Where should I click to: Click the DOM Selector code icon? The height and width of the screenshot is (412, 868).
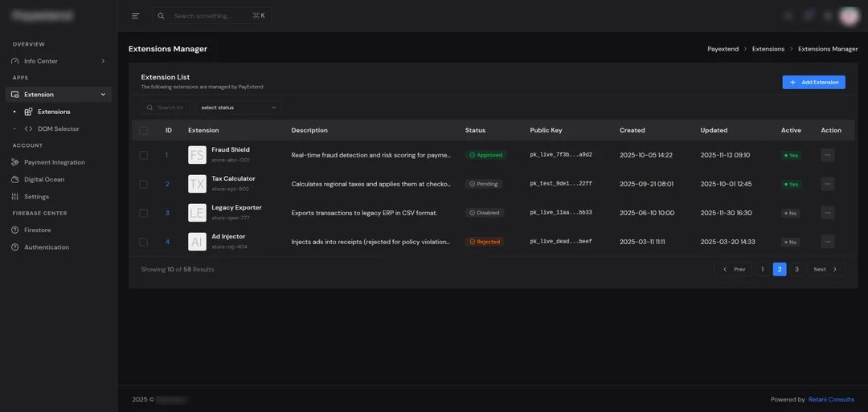[29, 128]
